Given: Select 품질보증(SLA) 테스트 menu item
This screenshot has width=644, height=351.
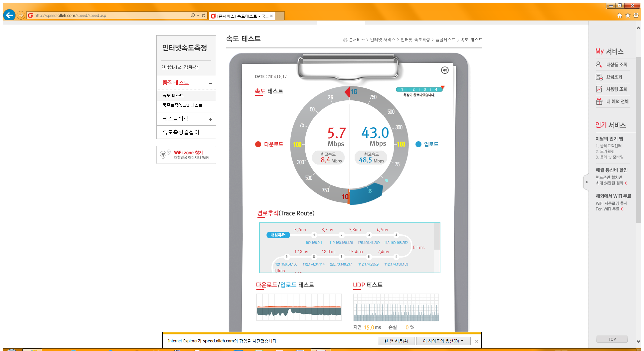Looking at the screenshot, I should [182, 105].
